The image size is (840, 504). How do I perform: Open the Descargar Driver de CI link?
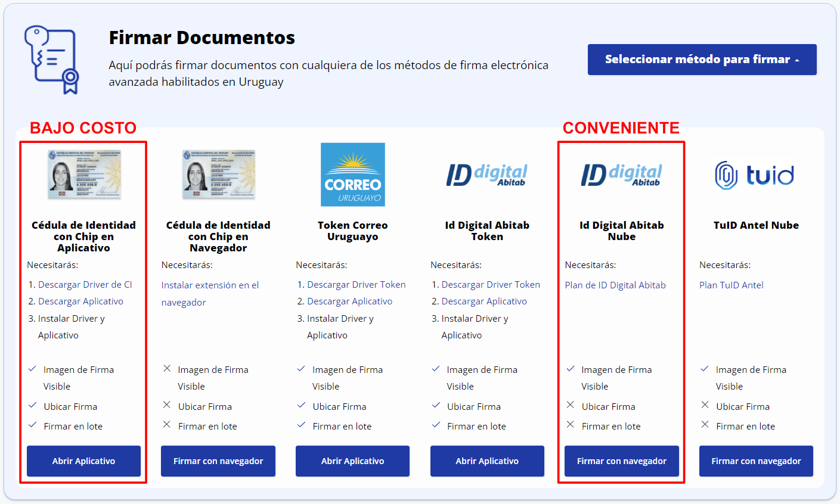point(85,285)
